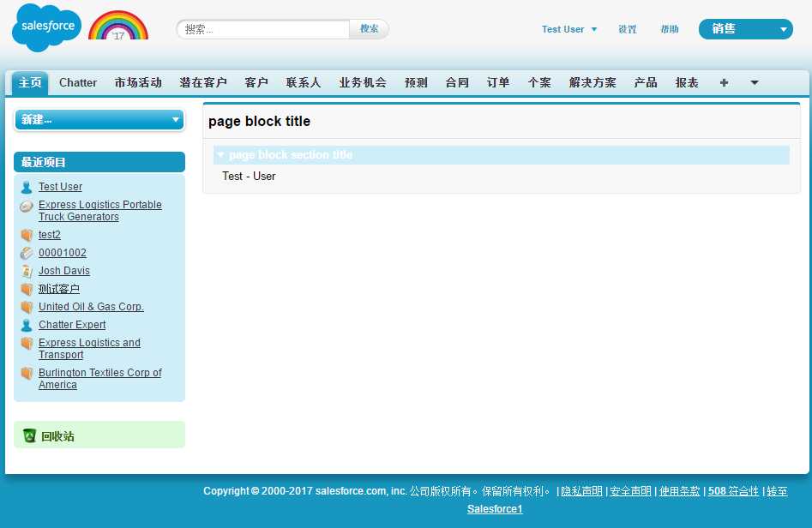Open the 解决方案 tab

(592, 83)
